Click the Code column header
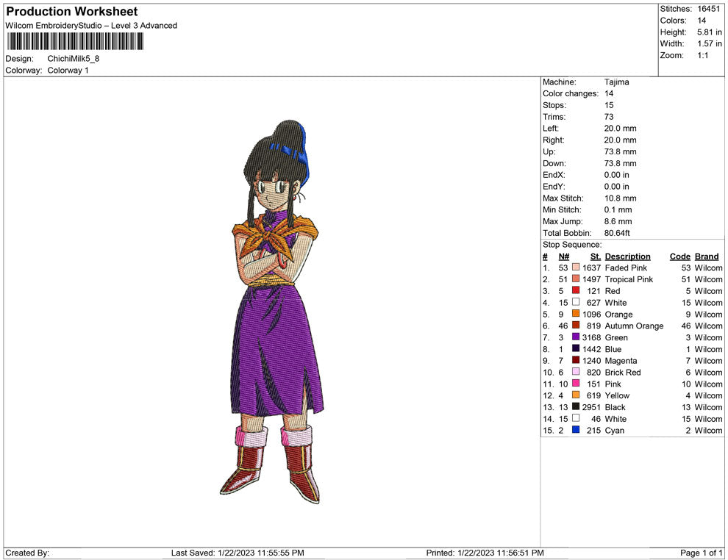The height and width of the screenshot is (560, 728). tap(679, 256)
